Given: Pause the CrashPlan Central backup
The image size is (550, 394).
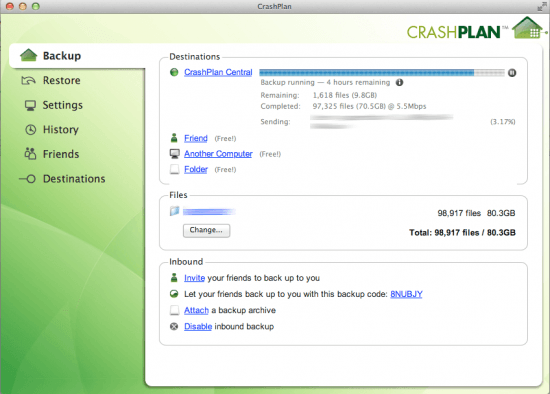Looking at the screenshot, I should pos(512,73).
